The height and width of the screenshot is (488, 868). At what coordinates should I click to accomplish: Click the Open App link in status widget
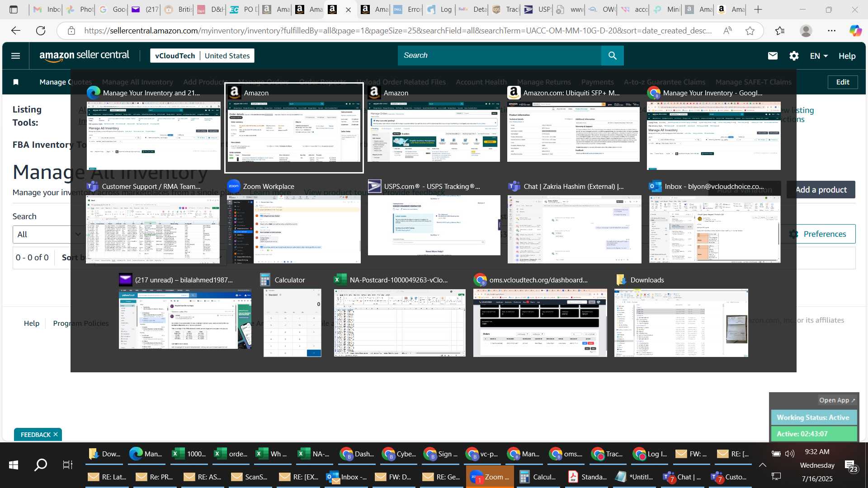click(837, 400)
